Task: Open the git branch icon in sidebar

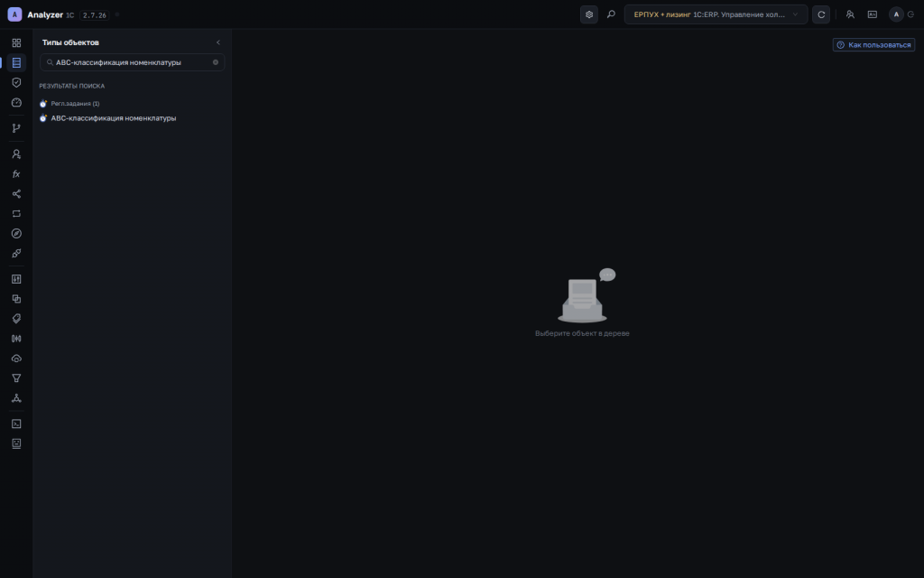Action: 16,128
